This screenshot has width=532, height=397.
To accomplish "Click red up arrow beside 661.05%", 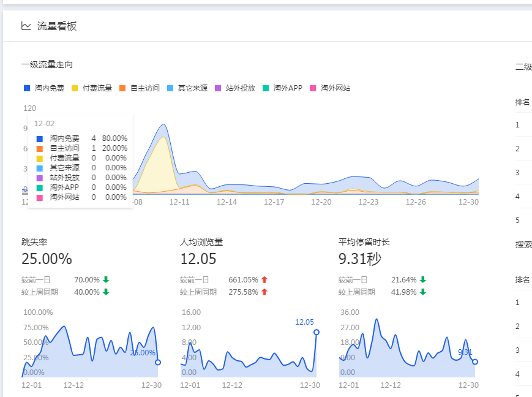I will [264, 280].
